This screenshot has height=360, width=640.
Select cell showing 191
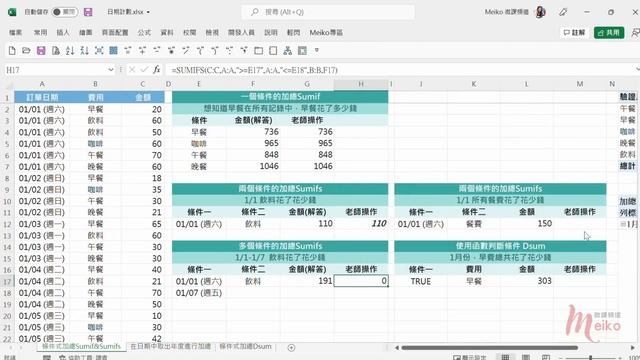[307, 281]
